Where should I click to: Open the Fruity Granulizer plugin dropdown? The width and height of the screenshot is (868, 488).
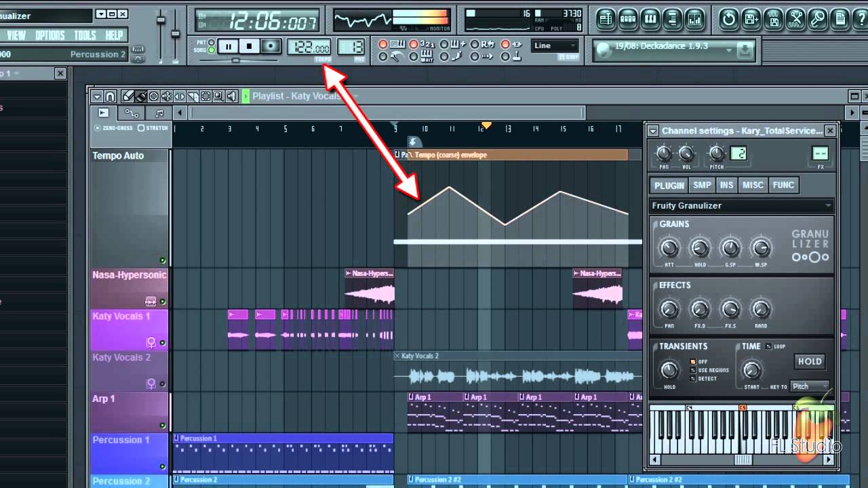[741, 205]
